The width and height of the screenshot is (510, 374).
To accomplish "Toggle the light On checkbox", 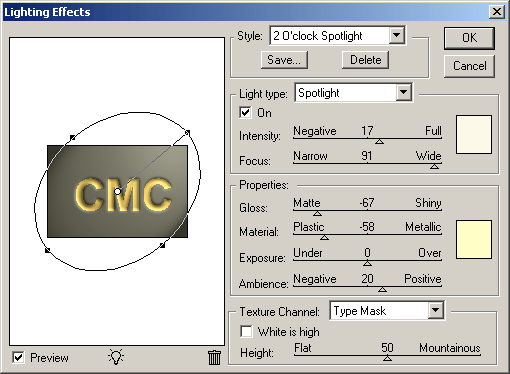I will pos(245,113).
